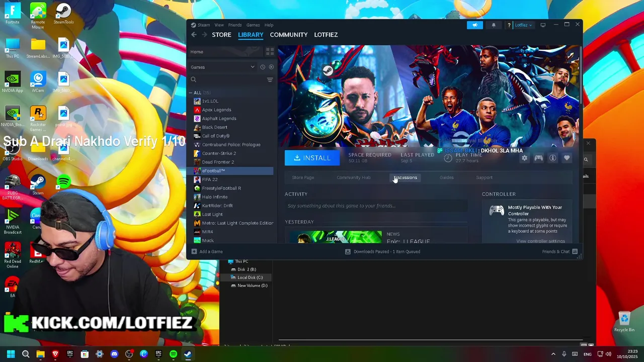Show hidden system tray icons chevron
This screenshot has width=644, height=362.
click(553, 354)
